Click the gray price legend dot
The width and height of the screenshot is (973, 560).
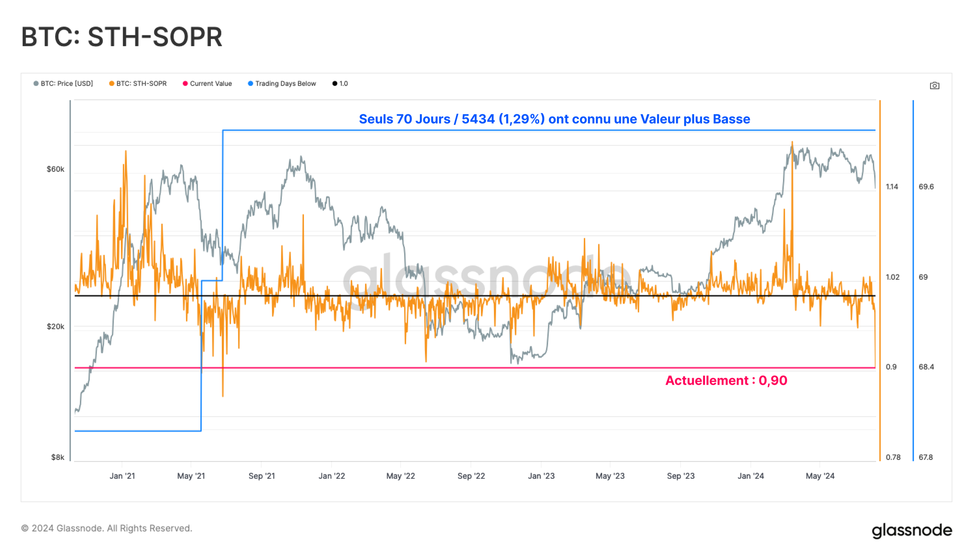point(36,84)
